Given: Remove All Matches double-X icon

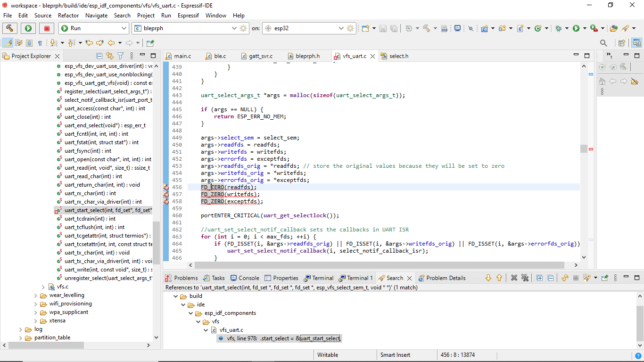Looking at the screenshot, I should pyautogui.click(x=525, y=278).
